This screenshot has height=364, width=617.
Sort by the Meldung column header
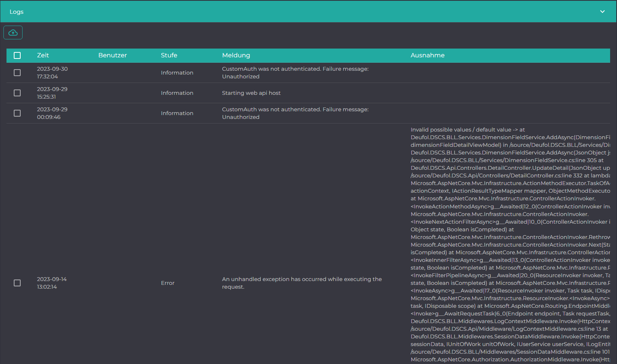(x=236, y=55)
